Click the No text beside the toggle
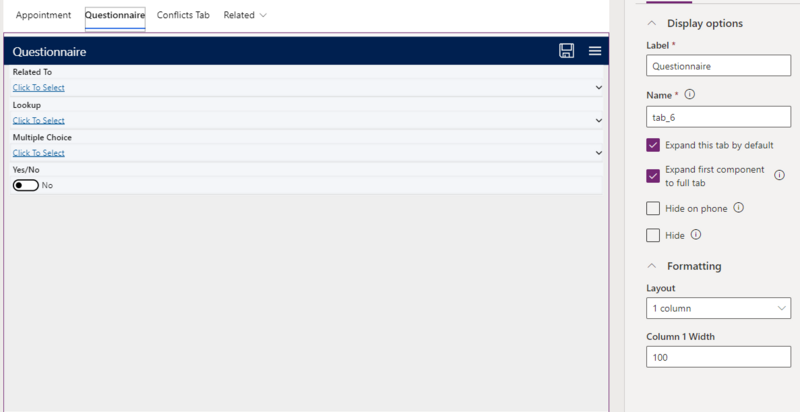This screenshot has height=412, width=800. (47, 186)
